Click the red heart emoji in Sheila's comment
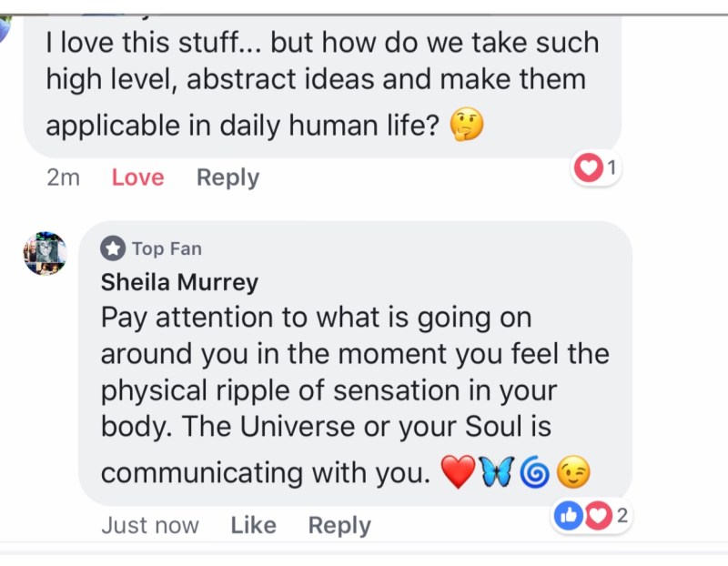 click(x=458, y=472)
